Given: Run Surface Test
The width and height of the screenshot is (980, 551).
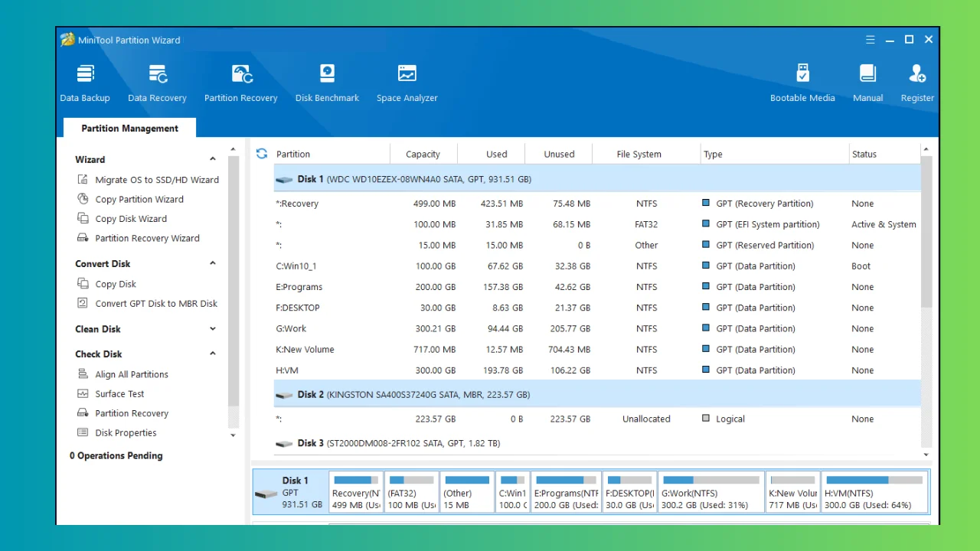Looking at the screenshot, I should [x=119, y=394].
